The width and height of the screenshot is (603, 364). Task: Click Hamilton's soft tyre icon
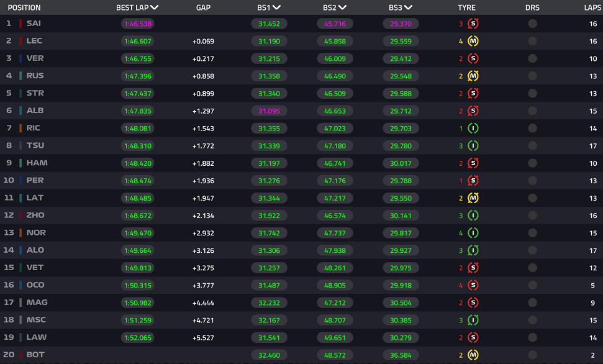point(473,163)
